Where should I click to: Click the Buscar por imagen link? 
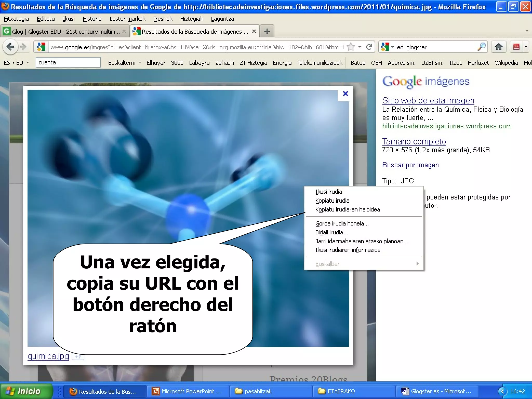[410, 165]
